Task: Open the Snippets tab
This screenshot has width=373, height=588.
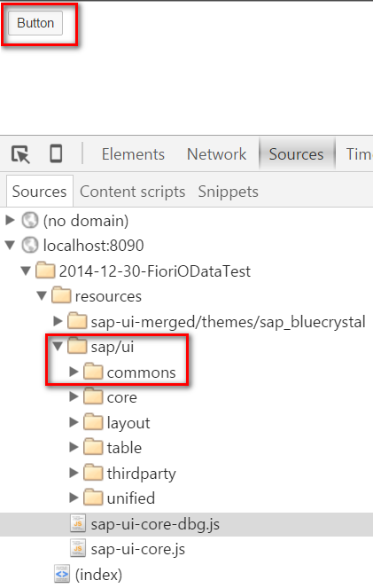Action: (x=228, y=192)
